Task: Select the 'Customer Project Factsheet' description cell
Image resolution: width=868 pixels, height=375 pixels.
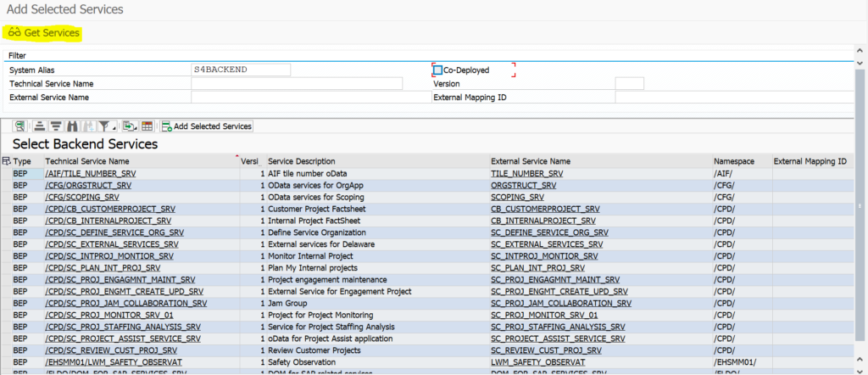Action: (x=377, y=209)
